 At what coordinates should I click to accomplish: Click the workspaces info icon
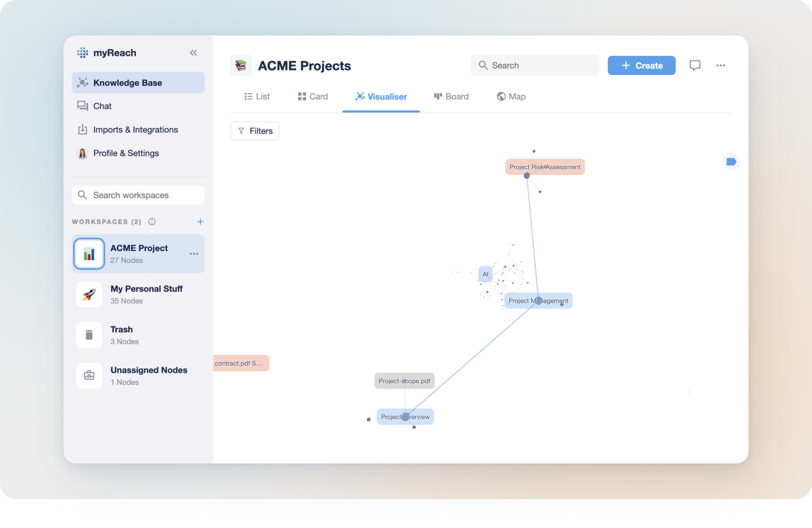[x=152, y=222]
